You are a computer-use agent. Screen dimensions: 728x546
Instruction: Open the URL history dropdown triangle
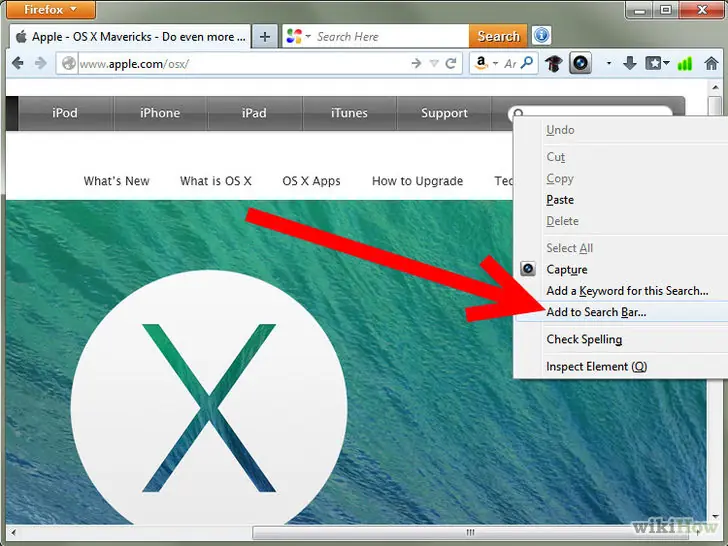pos(434,63)
